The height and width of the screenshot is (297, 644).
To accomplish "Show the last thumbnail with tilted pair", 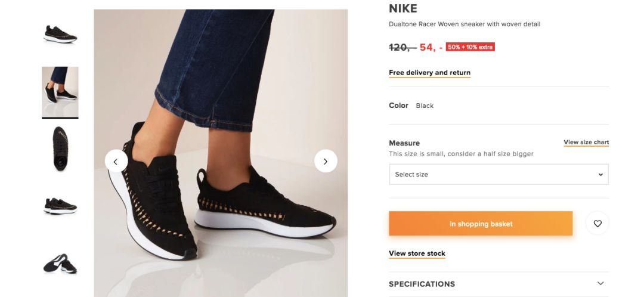I will [60, 263].
